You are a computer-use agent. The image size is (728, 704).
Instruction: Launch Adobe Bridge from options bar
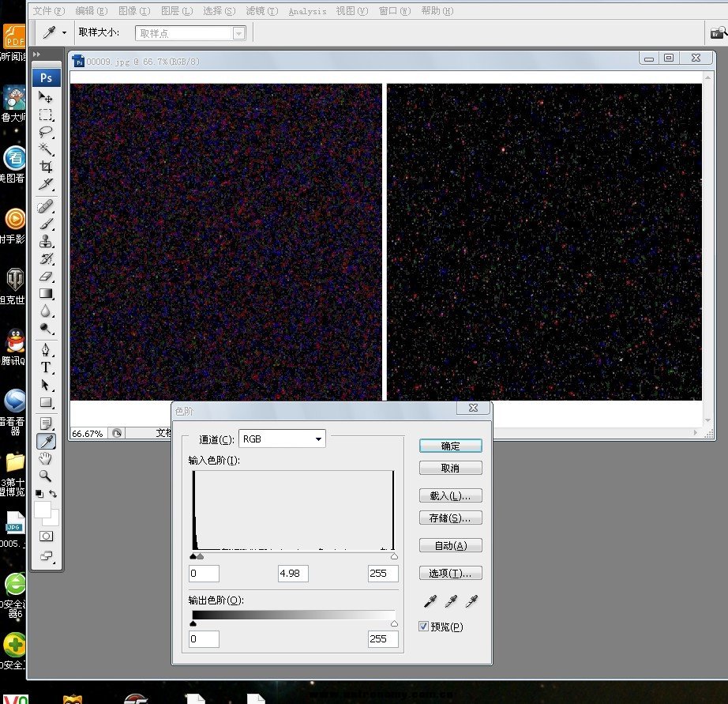(719, 32)
